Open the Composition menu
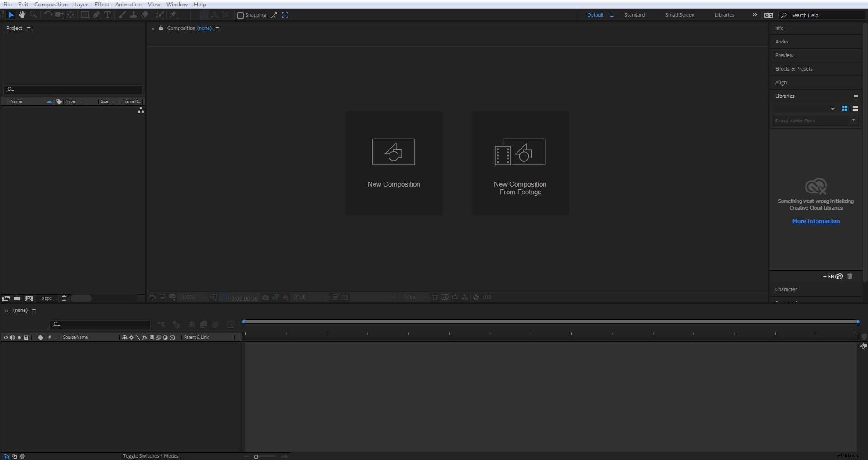This screenshot has height=460, width=868. [50, 4]
